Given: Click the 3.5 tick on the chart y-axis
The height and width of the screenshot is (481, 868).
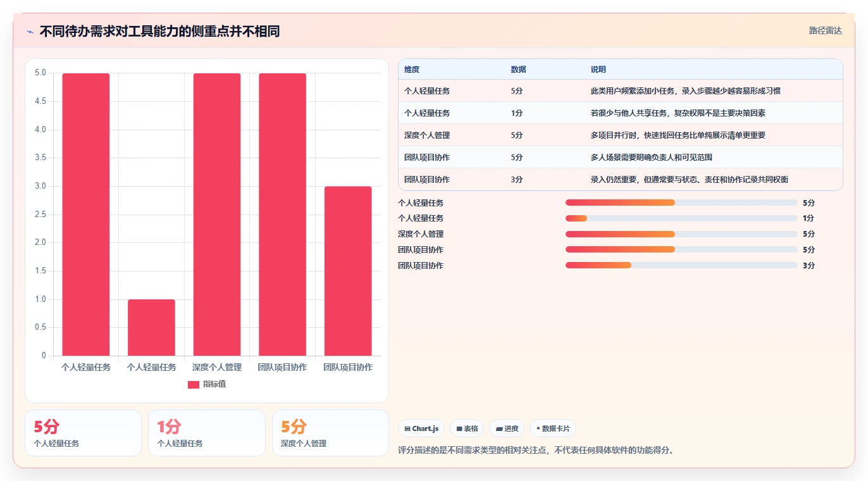Looking at the screenshot, I should [40, 158].
